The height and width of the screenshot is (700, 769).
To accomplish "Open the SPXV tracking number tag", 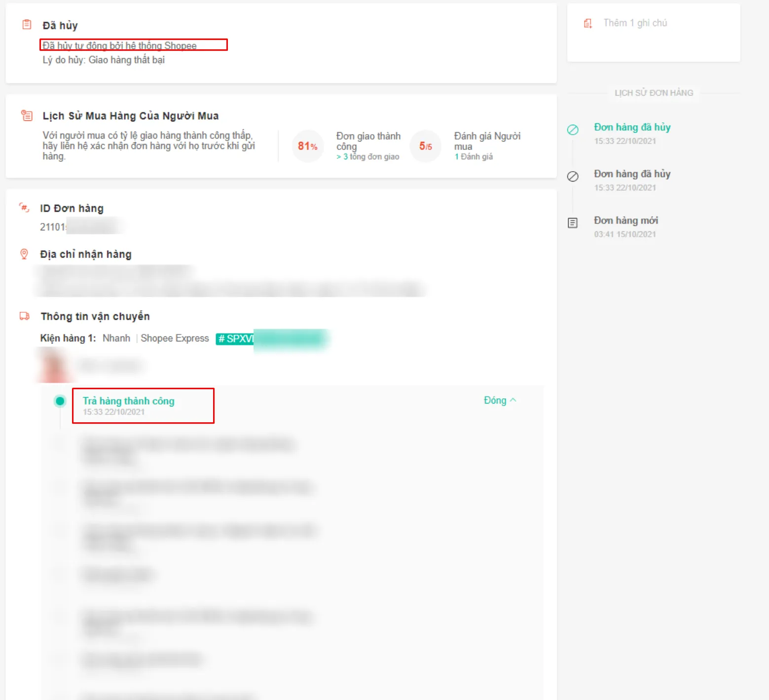I will (272, 338).
